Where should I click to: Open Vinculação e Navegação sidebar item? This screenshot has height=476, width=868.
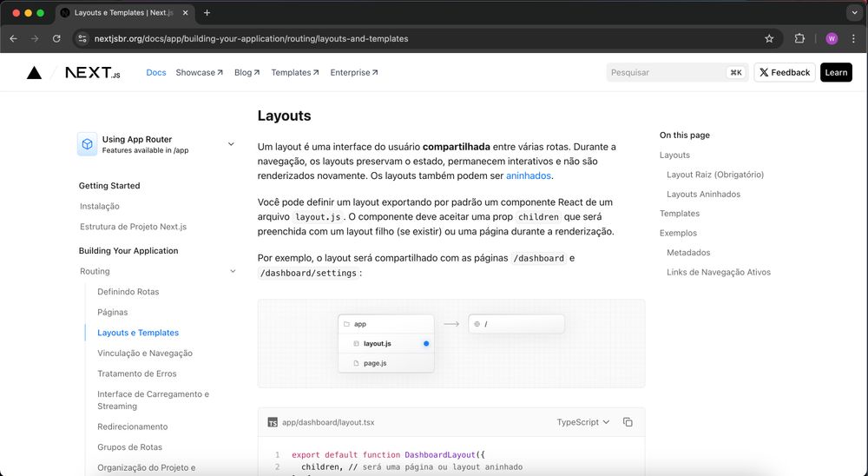145,353
